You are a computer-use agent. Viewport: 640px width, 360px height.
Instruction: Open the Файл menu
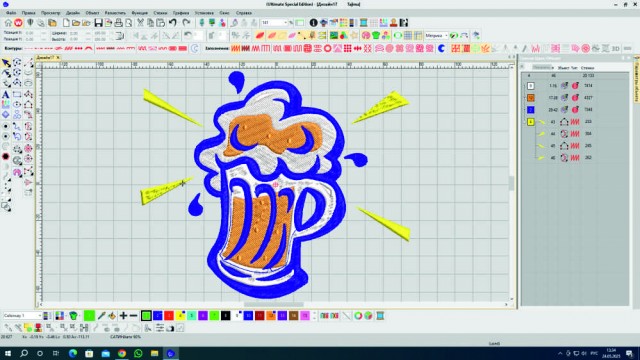tap(11, 13)
